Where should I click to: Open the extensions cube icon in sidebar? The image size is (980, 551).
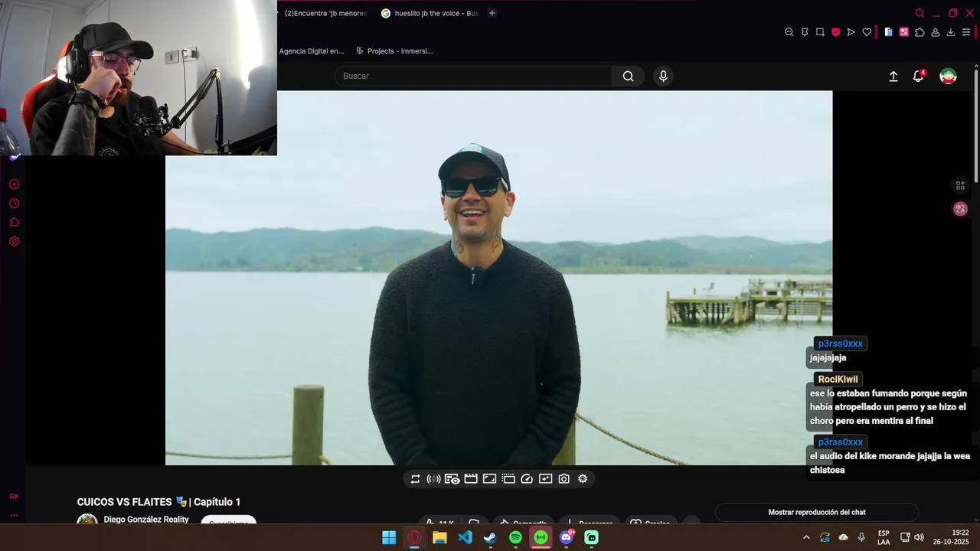tap(14, 222)
